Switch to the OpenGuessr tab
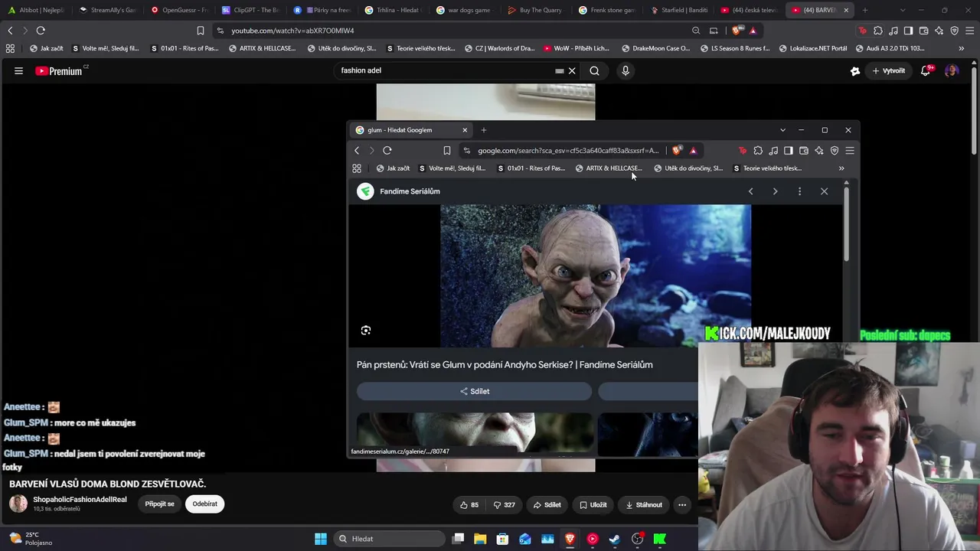Viewport: 980px width, 551px height. (178, 10)
